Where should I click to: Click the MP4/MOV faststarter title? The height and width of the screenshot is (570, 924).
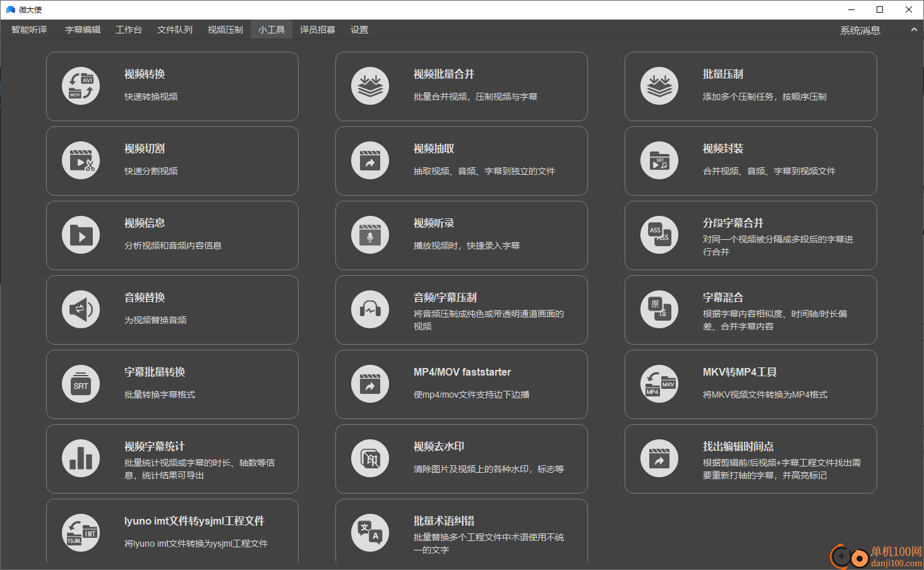(x=462, y=372)
